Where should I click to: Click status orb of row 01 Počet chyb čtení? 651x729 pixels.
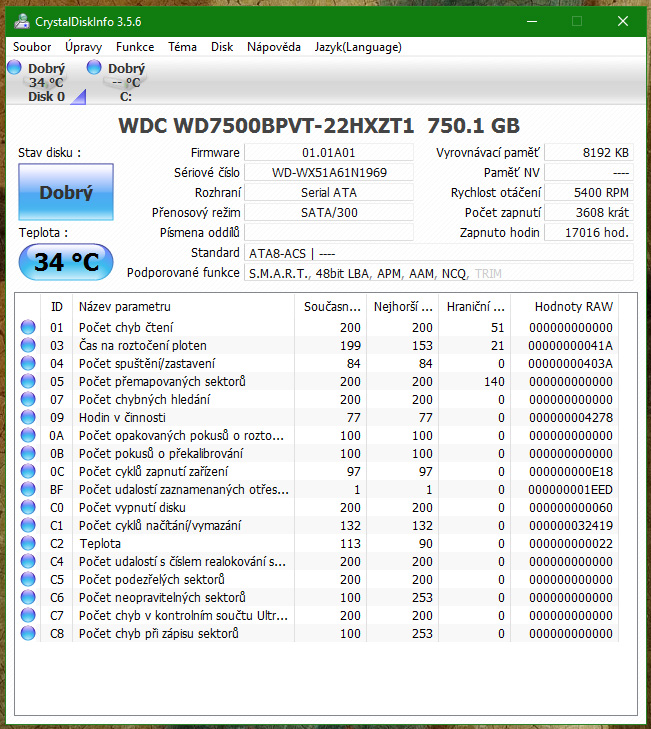tap(28, 327)
